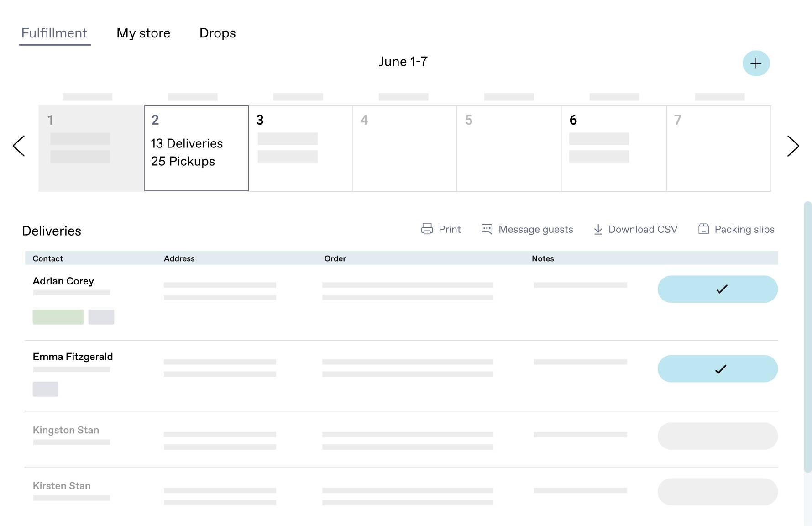Select June 2 with 13 Deliveries
This screenshot has height=526, width=812.
point(196,148)
